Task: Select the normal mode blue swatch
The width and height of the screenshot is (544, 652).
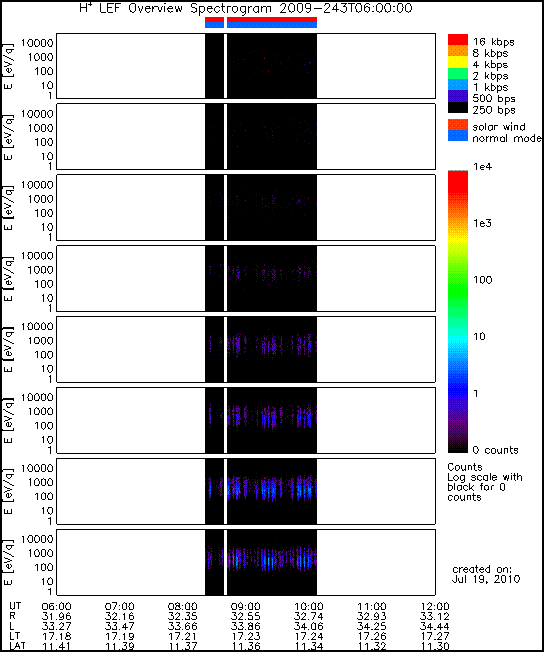Action: coord(457,136)
